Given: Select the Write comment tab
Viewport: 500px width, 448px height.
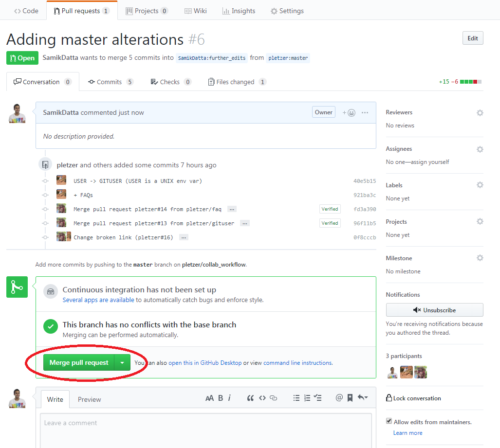Looking at the screenshot, I should pyautogui.click(x=55, y=399).
